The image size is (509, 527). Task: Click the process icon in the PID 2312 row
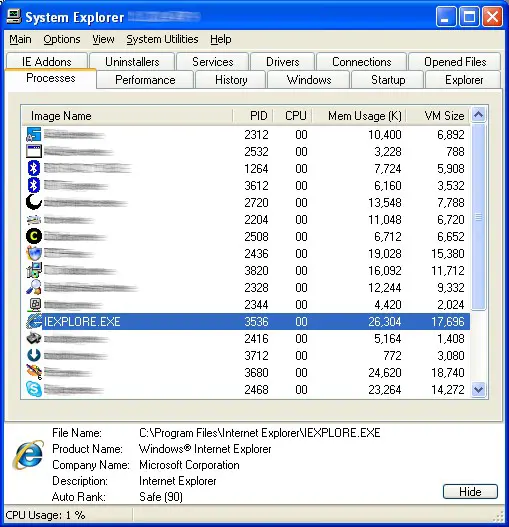click(34, 134)
